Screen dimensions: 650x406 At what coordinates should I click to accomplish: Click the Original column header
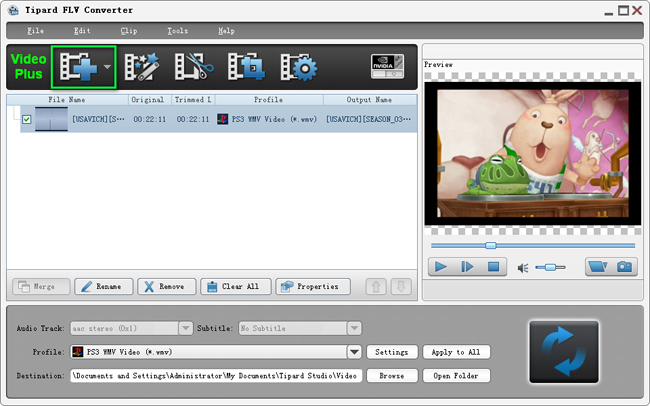click(x=148, y=100)
